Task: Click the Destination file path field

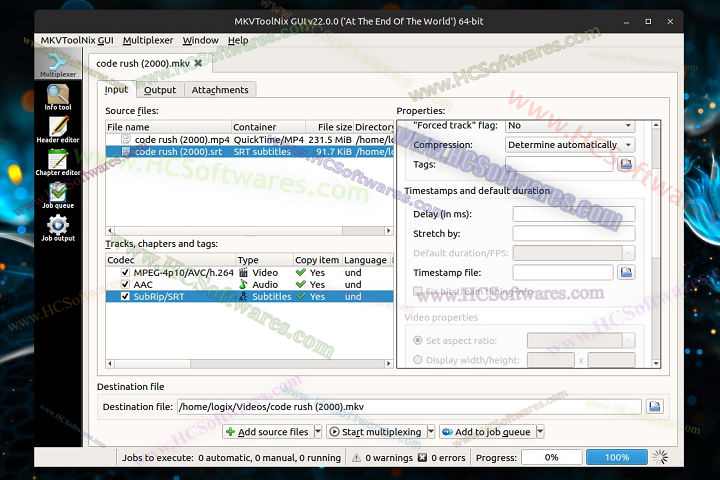Action: click(409, 407)
